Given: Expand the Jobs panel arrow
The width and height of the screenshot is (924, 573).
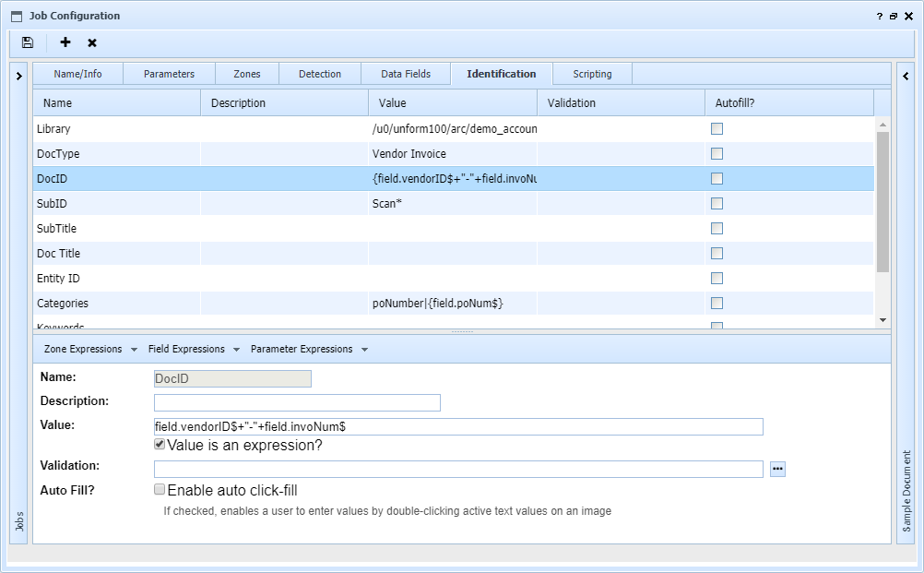Looking at the screenshot, I should [x=19, y=76].
